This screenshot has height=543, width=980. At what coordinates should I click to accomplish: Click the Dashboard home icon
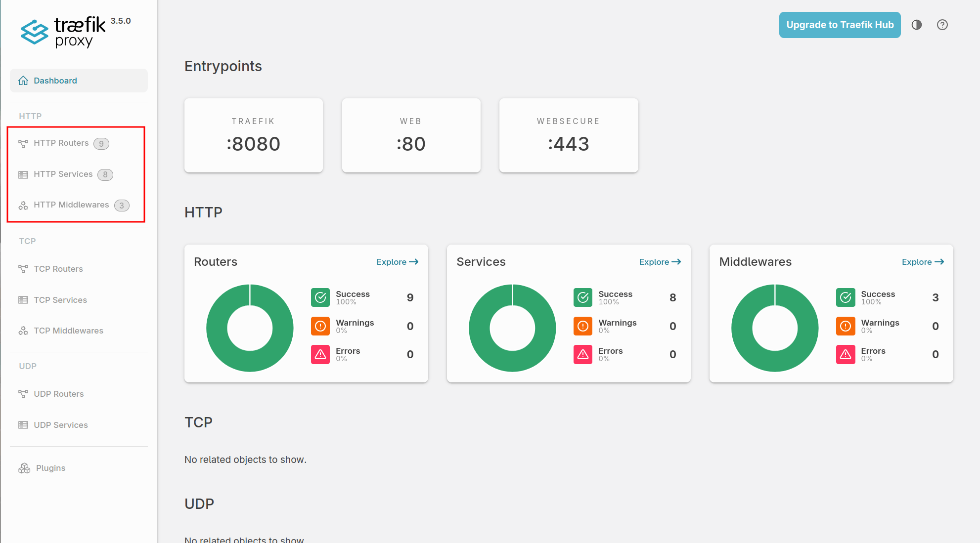tap(23, 80)
